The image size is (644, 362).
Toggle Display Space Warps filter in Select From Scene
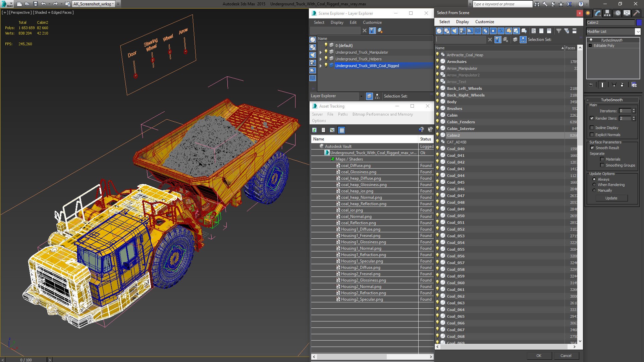[478, 31]
